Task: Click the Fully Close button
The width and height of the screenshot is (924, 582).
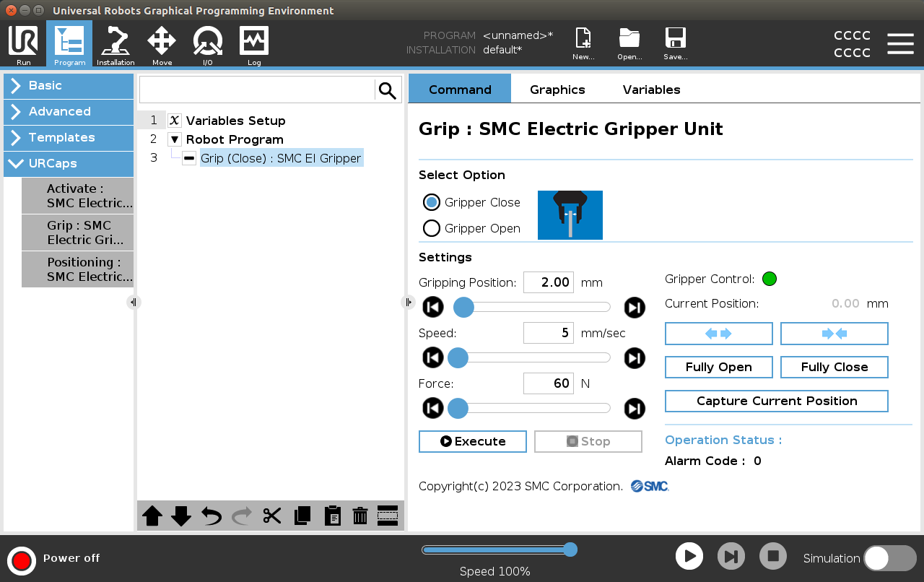Action: point(834,367)
